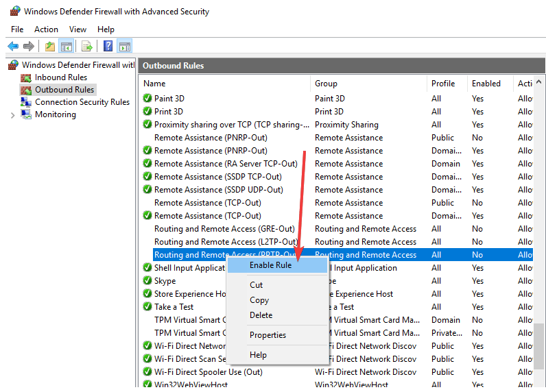Select Remote Assistance (SSDP TCP-Out) rule
Screen dimensions: 546x392
coord(337,176)
